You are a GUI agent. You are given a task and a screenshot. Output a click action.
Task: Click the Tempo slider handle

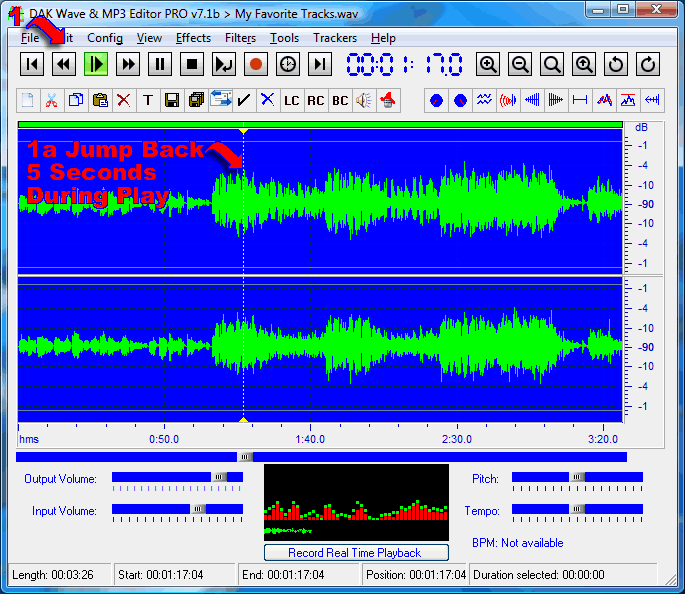click(577, 509)
